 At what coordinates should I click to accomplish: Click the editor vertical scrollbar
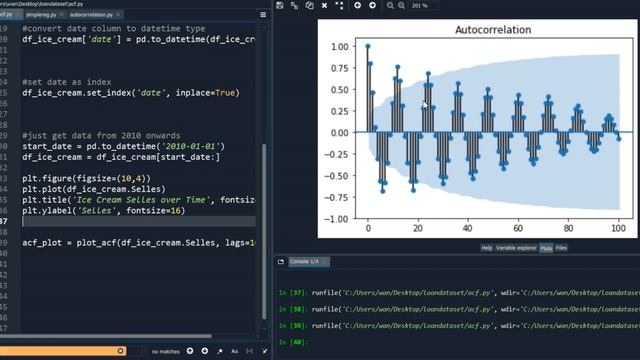[264, 232]
